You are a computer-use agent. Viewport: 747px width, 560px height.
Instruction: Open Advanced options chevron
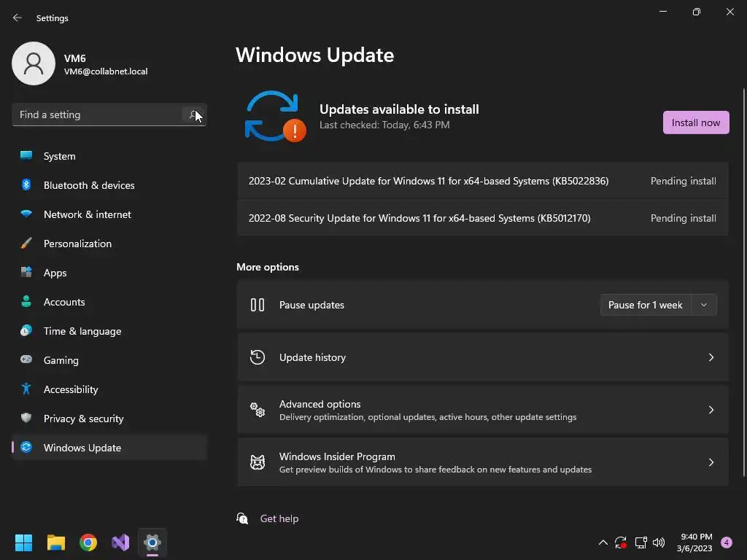pyautogui.click(x=711, y=410)
